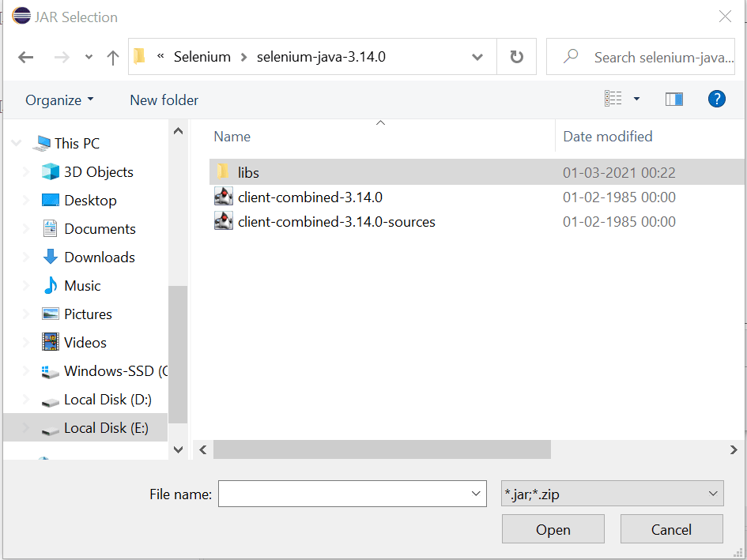
Task: Click the Back navigation arrow
Action: [26, 58]
